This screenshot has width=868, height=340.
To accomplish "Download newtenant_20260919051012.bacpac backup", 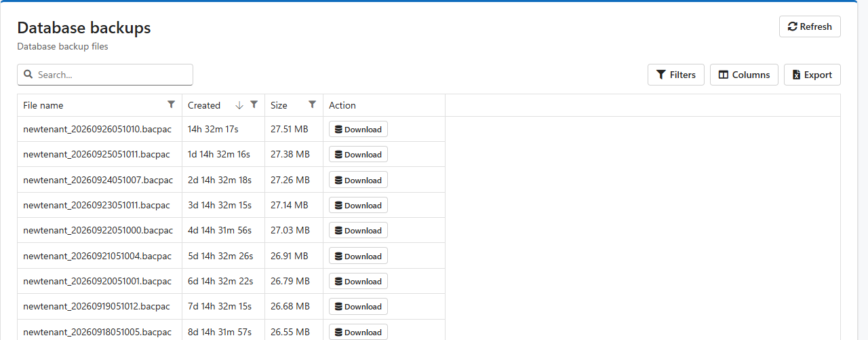I will 358,306.
